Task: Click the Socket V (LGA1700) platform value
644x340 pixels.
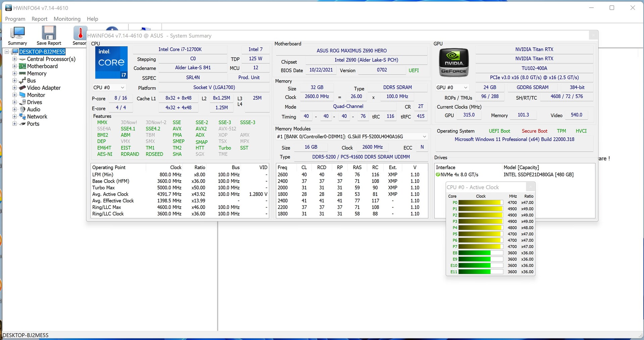Action: pos(214,87)
